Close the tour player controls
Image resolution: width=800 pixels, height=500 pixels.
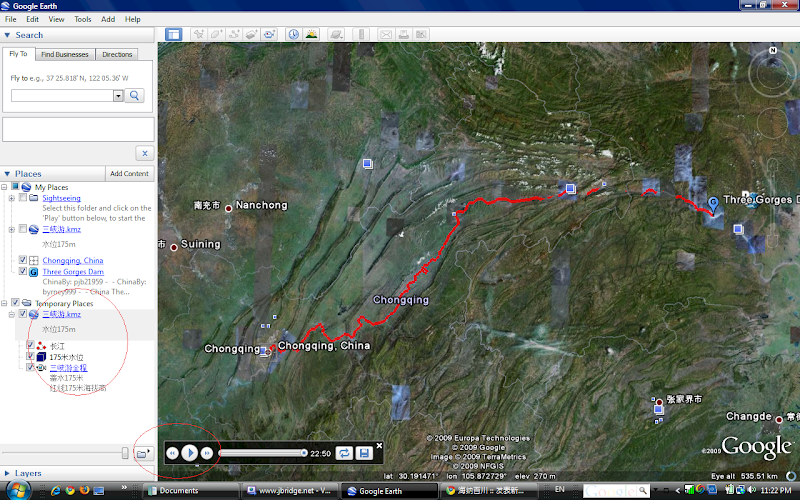(379, 445)
